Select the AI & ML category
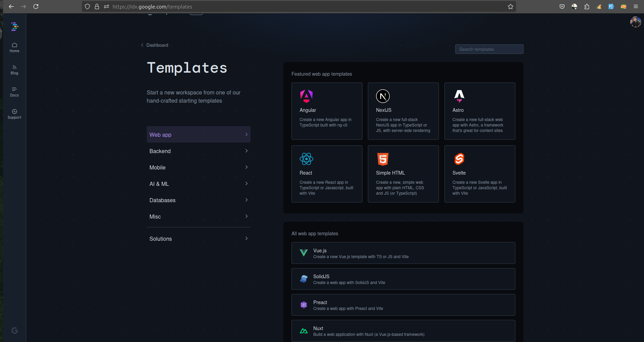This screenshot has height=342, width=644. point(199,184)
